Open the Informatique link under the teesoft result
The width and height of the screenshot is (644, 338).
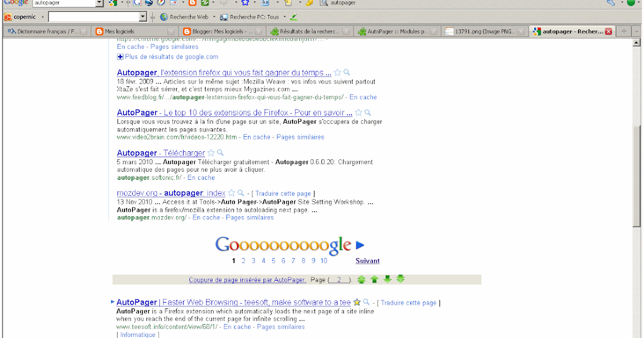[138, 335]
